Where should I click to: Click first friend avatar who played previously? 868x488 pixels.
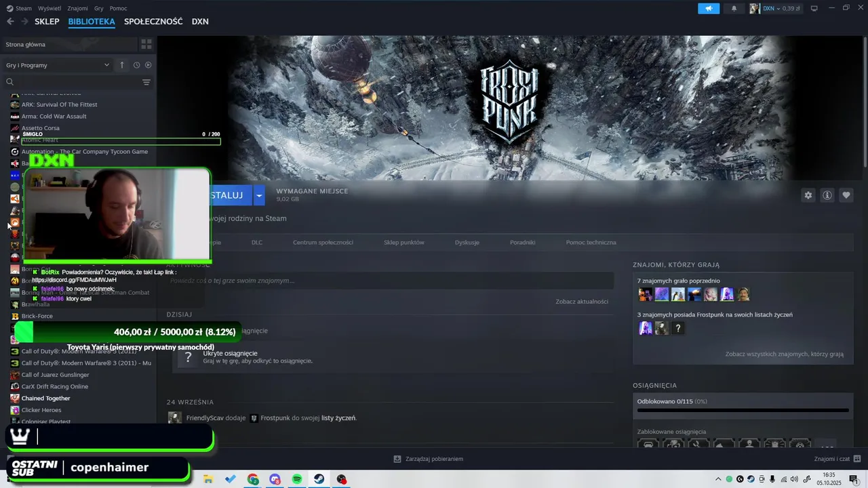[646, 294]
